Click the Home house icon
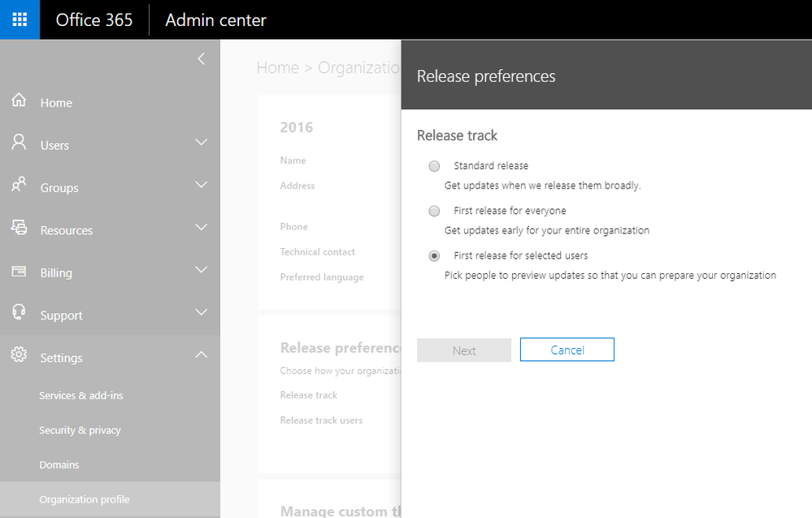Image resolution: width=812 pixels, height=518 pixels. pos(19,99)
